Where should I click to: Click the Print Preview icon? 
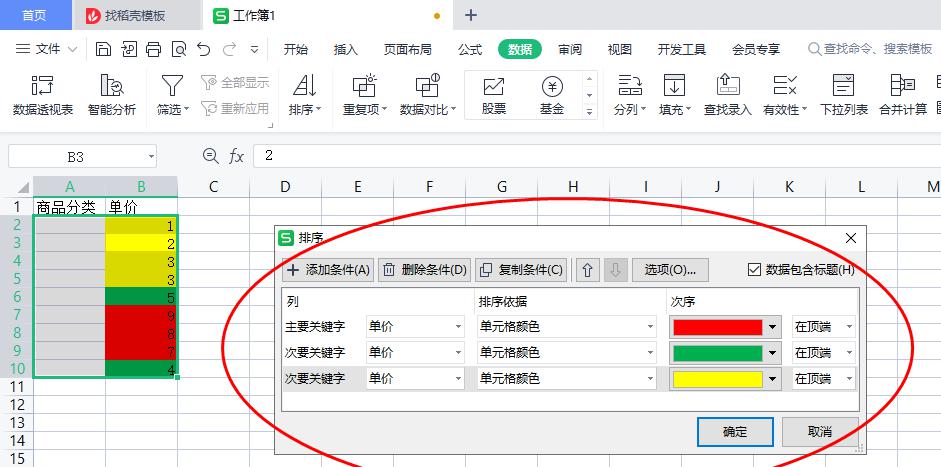point(179,49)
